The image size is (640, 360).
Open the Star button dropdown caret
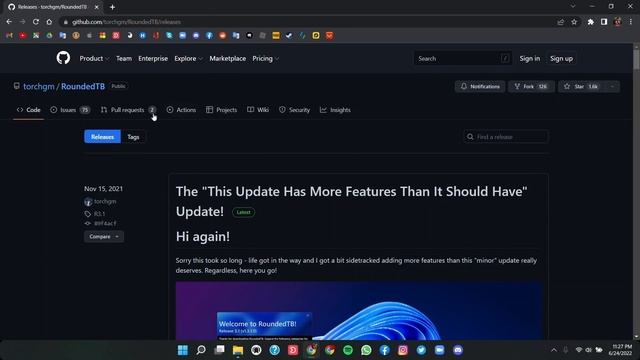coord(612,87)
